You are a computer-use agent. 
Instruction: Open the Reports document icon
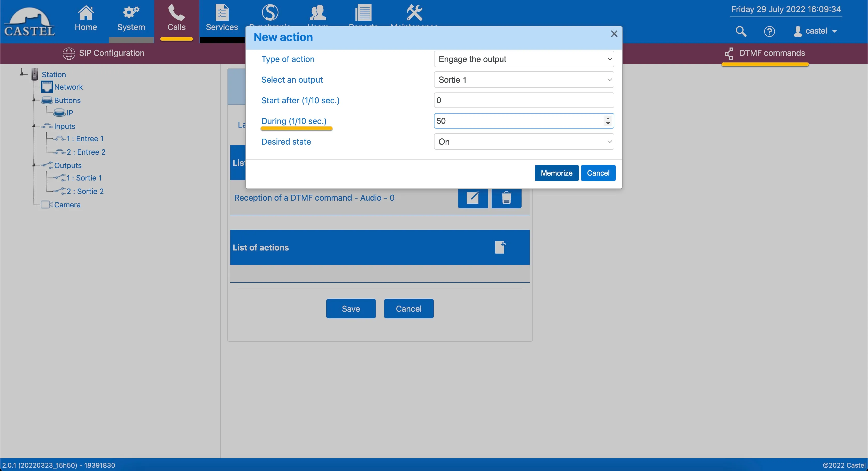coord(363,13)
